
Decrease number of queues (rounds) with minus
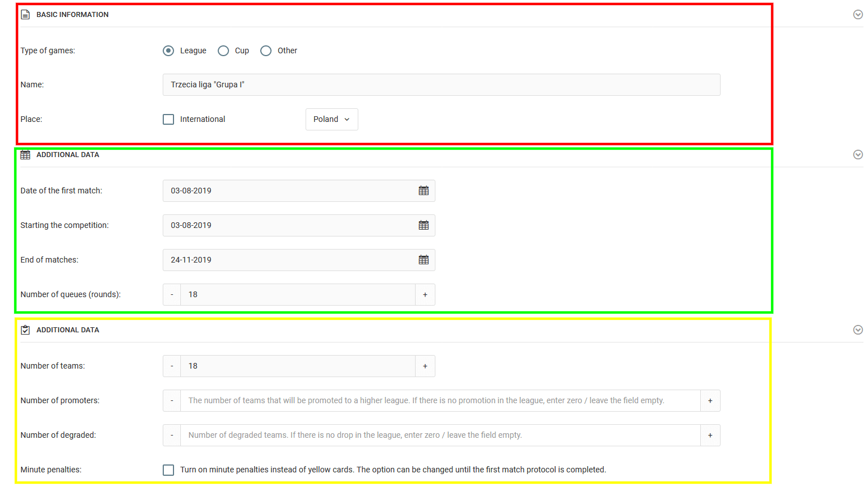click(x=172, y=295)
